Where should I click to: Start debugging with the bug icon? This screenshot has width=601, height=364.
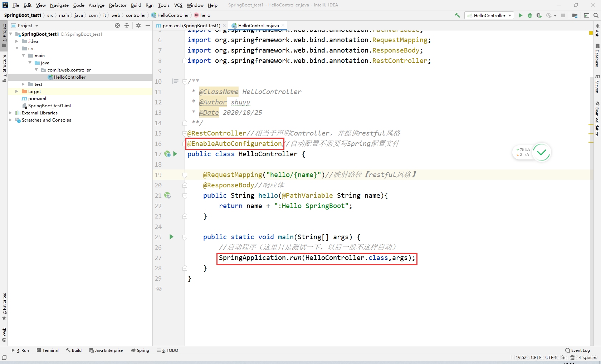530,15
